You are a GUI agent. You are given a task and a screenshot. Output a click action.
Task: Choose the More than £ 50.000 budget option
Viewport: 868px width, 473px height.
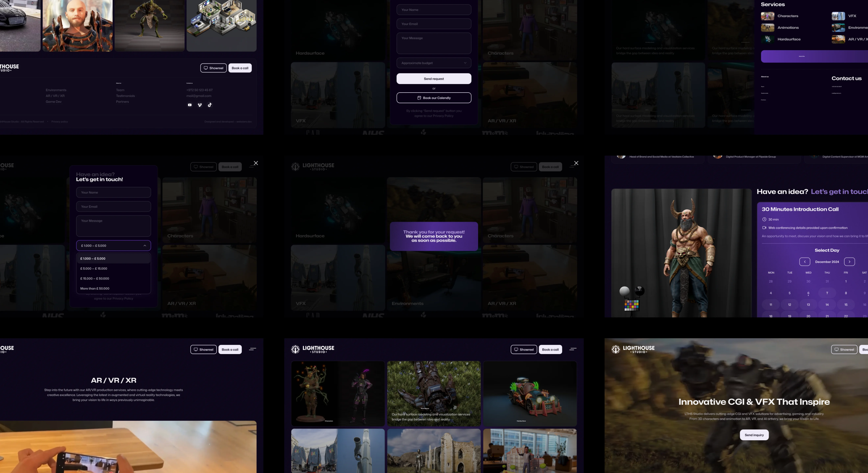(114, 289)
